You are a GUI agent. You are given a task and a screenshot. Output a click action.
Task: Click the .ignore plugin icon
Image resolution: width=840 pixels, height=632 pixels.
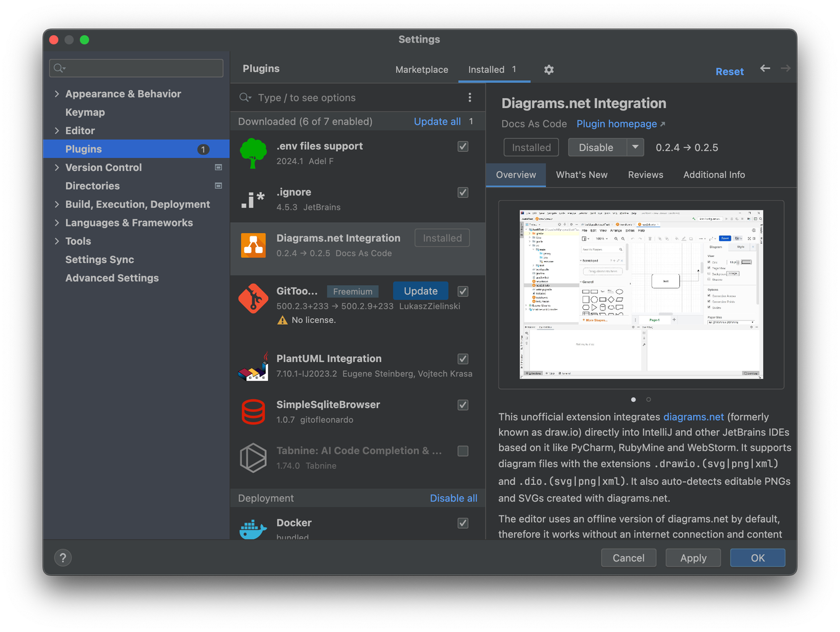click(x=253, y=199)
